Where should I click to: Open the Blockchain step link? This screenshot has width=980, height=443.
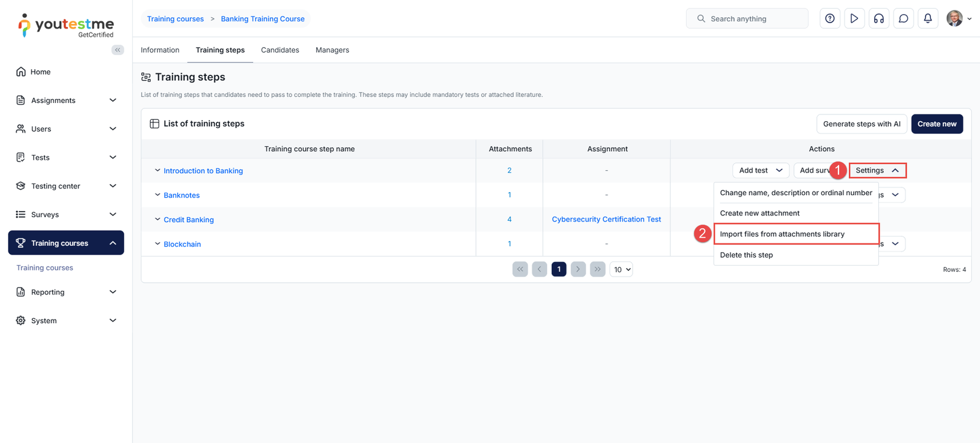183,244
